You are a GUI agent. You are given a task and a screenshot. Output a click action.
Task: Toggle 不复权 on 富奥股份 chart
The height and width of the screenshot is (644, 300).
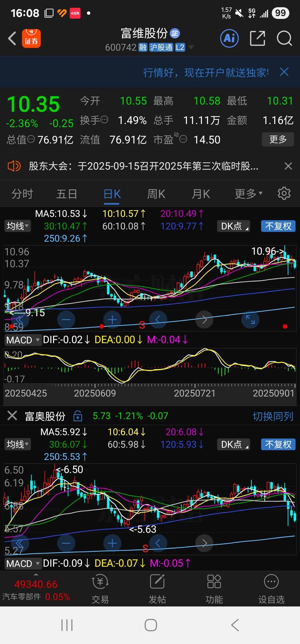pyautogui.click(x=278, y=444)
